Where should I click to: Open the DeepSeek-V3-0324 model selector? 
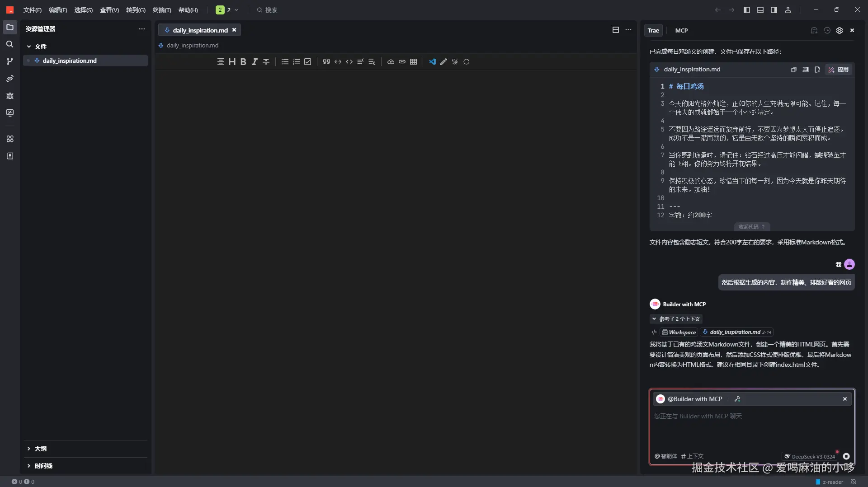click(x=809, y=456)
